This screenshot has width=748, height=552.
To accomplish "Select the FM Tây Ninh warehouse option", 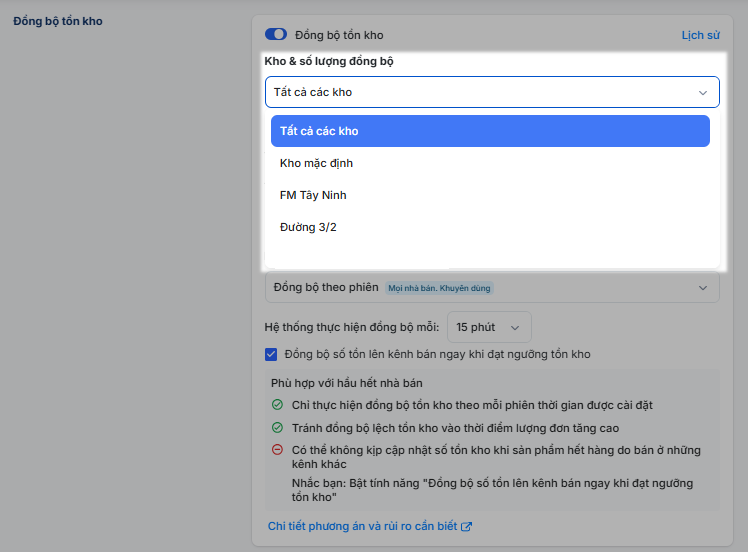I will pyautogui.click(x=313, y=195).
